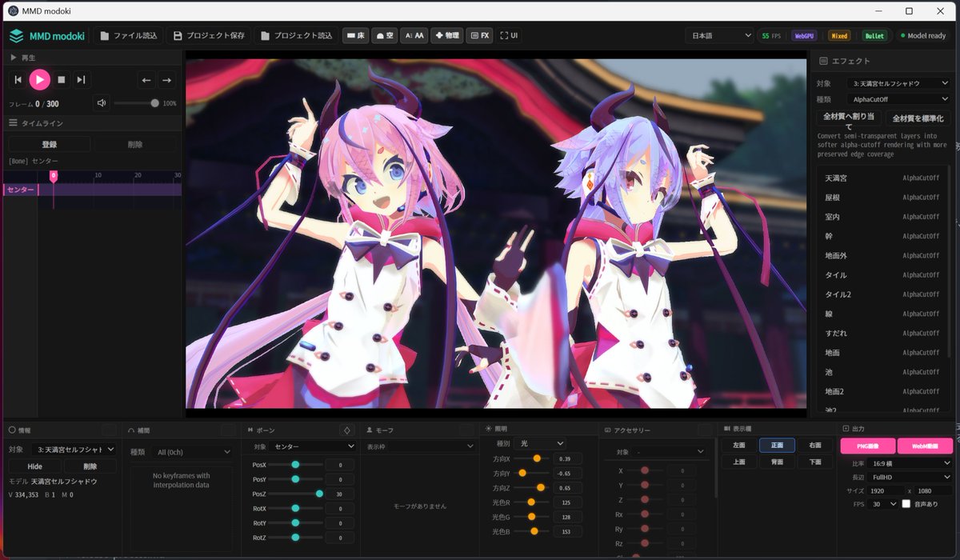Image resolution: width=960 pixels, height=560 pixels.
Task: Start playback with the pink play button
Action: point(39,79)
